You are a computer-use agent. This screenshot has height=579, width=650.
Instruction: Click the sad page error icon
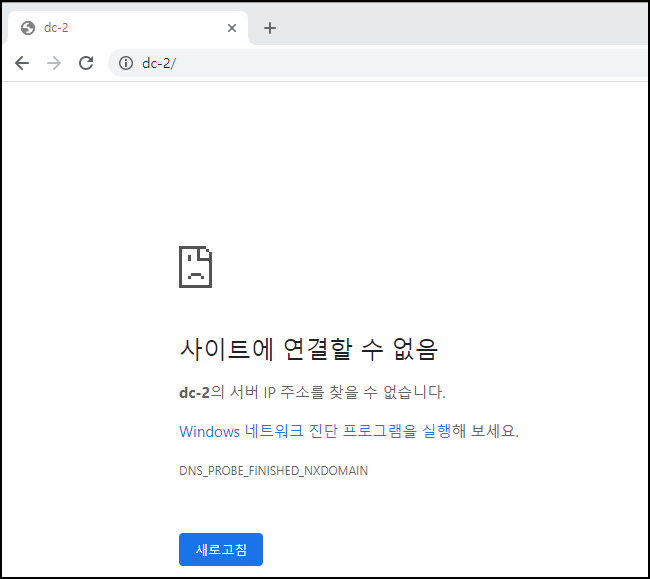point(196,266)
